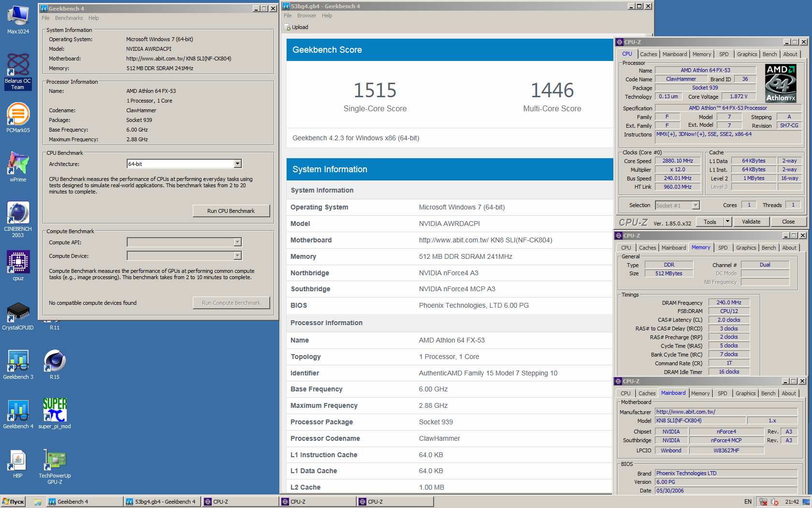This screenshot has height=508, width=812.
Task: Open File menu in the 53bg4.gb4 results window
Action: coord(288,15)
